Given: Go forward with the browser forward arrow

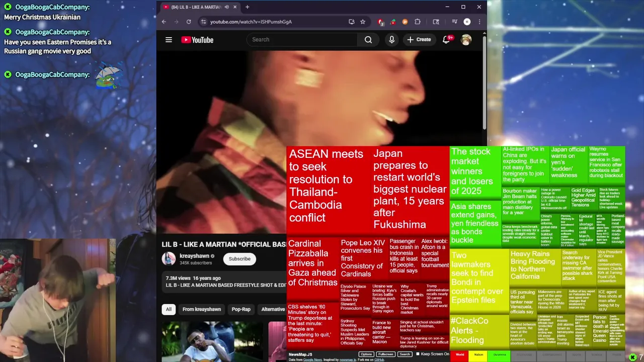Looking at the screenshot, I should click(x=176, y=22).
